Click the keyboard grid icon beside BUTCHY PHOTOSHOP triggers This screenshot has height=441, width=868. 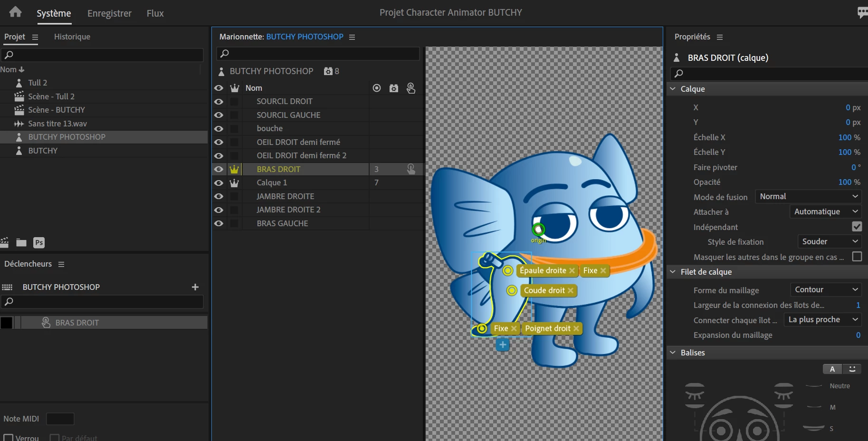(7, 287)
